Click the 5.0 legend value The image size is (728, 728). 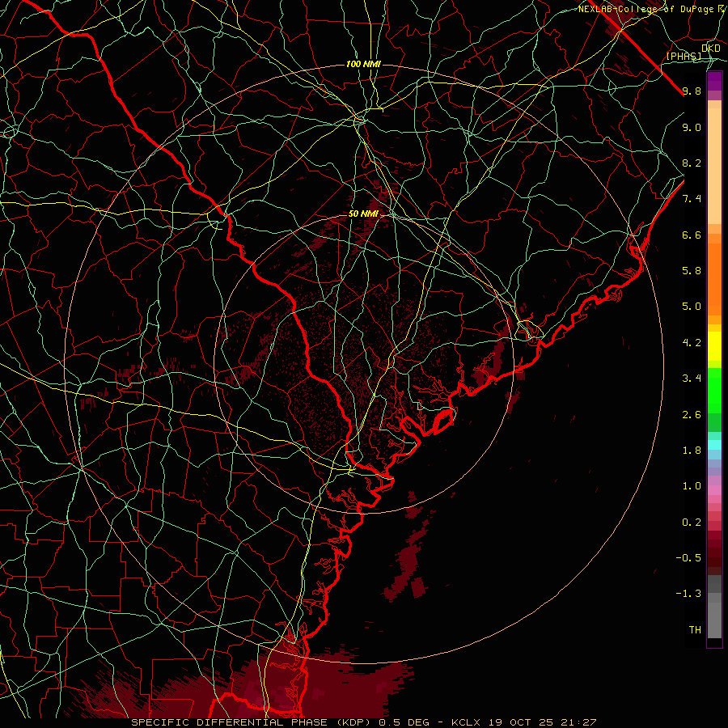point(692,307)
